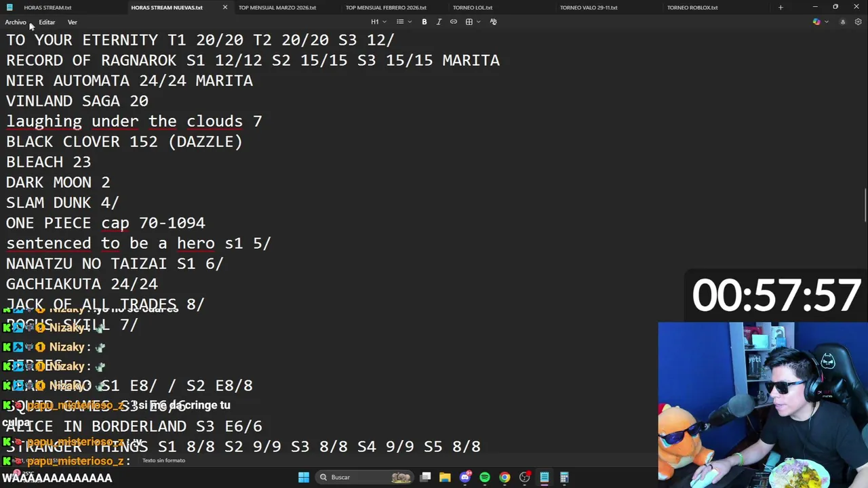Screen dimensions: 868x488
Task: Open OBS Studio from the taskbar
Action: click(x=524, y=477)
